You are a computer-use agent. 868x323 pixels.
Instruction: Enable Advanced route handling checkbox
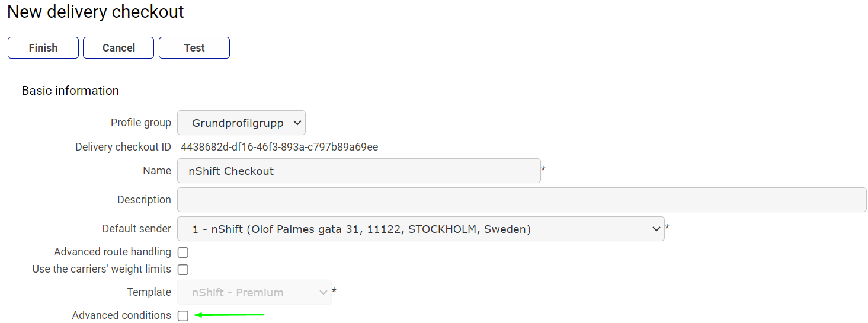tap(183, 252)
